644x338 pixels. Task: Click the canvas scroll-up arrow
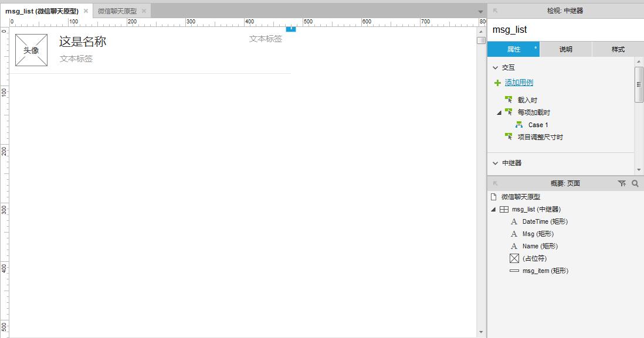pos(481,31)
